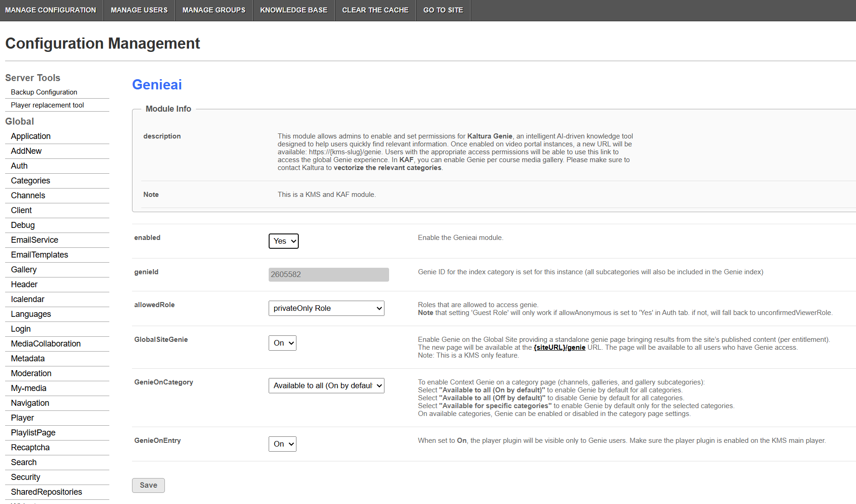Select the Gallery module
Screen dimensions: 856x504
[24, 270]
